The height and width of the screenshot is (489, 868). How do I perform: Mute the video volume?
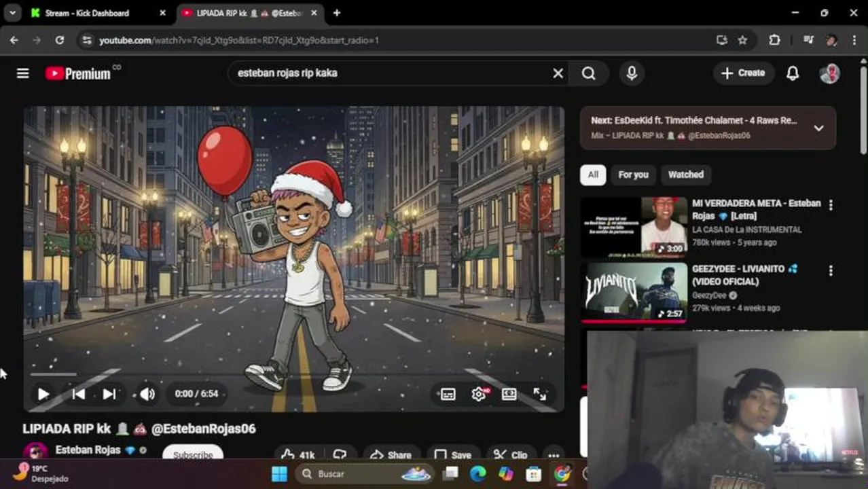(x=147, y=394)
